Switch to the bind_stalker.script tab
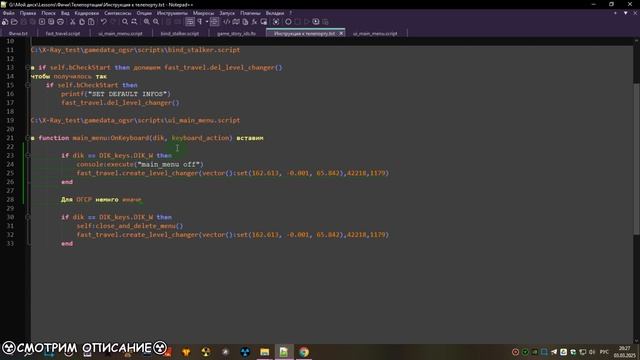The image size is (640, 360). tap(180, 33)
